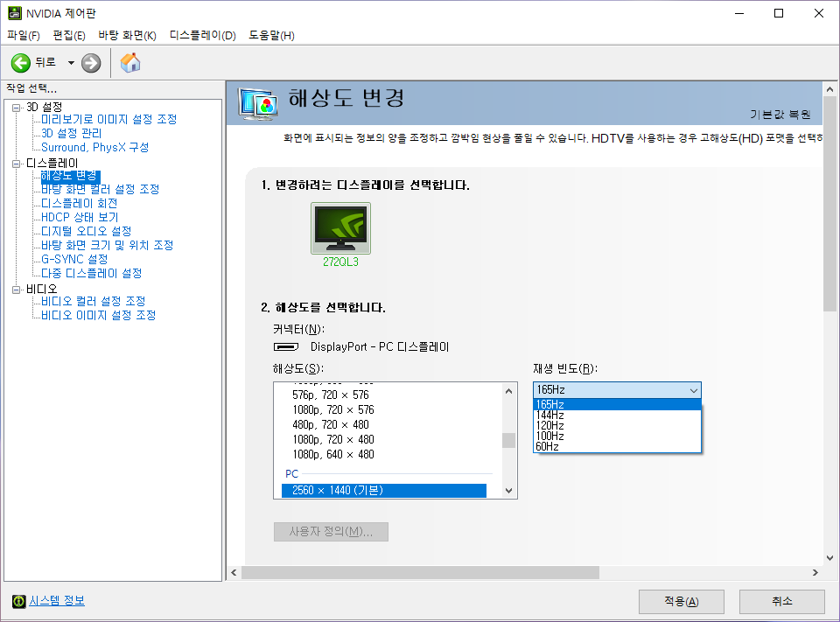Screen dimensions: 840x622
Task: Select 144Hz refresh rate
Action: pyautogui.click(x=617, y=416)
